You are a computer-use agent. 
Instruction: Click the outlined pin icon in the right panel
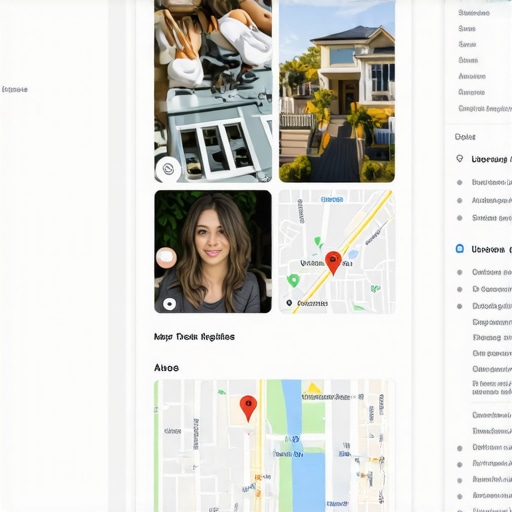[x=460, y=159]
